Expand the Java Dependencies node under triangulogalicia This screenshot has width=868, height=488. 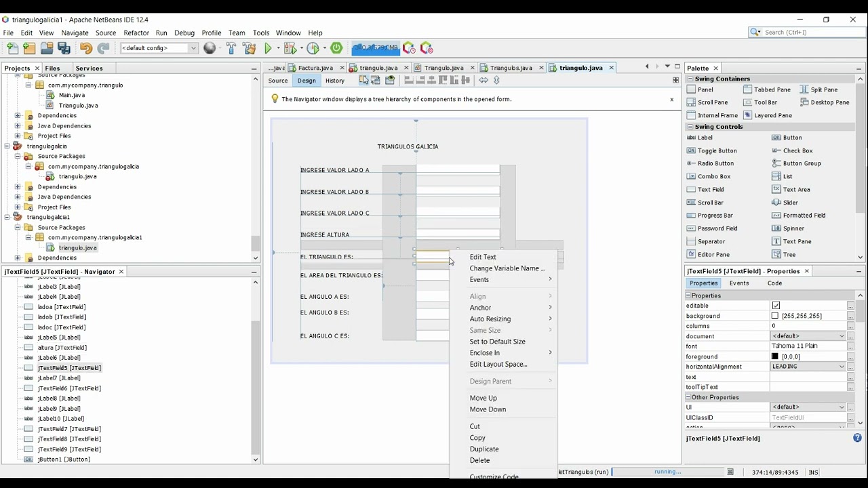(18, 197)
